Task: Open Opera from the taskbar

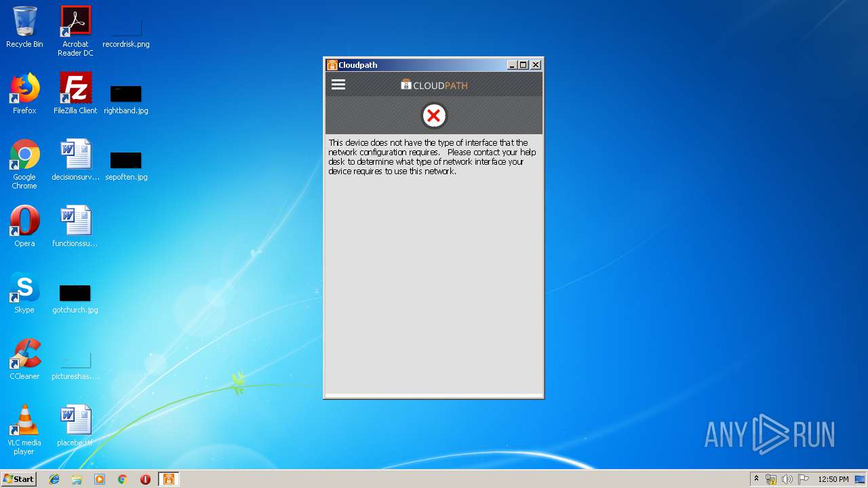Action: click(145, 479)
